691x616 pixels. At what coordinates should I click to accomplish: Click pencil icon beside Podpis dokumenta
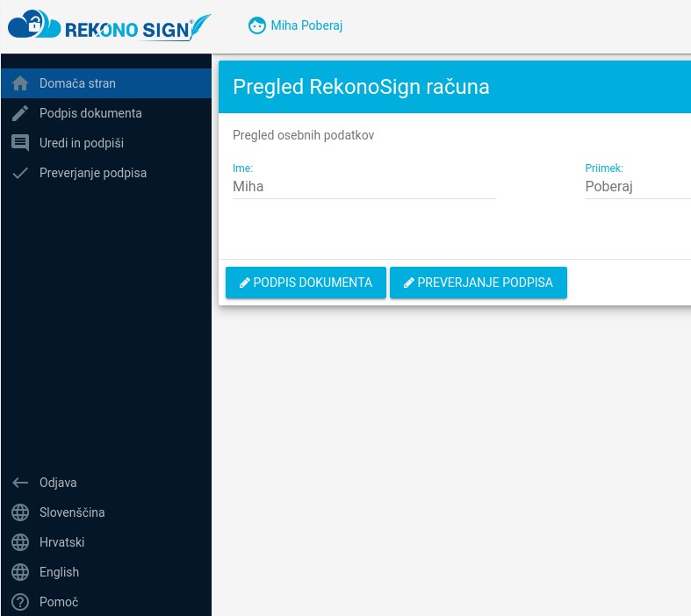point(20,113)
